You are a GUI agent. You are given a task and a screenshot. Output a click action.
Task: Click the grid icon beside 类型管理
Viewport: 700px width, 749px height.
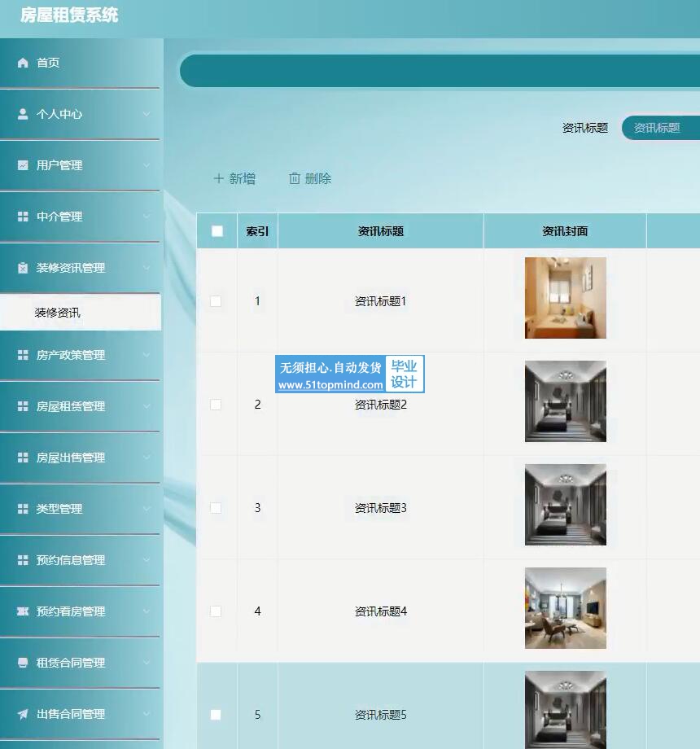coord(23,509)
